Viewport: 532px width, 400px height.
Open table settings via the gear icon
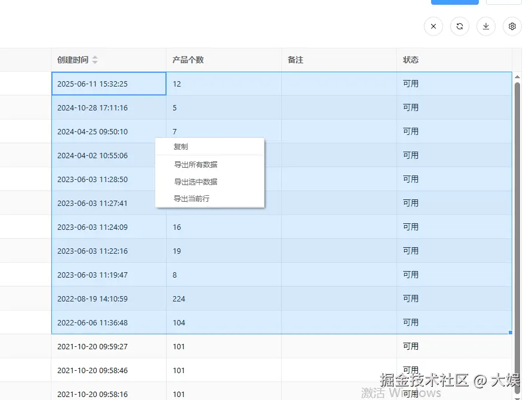[x=512, y=26]
